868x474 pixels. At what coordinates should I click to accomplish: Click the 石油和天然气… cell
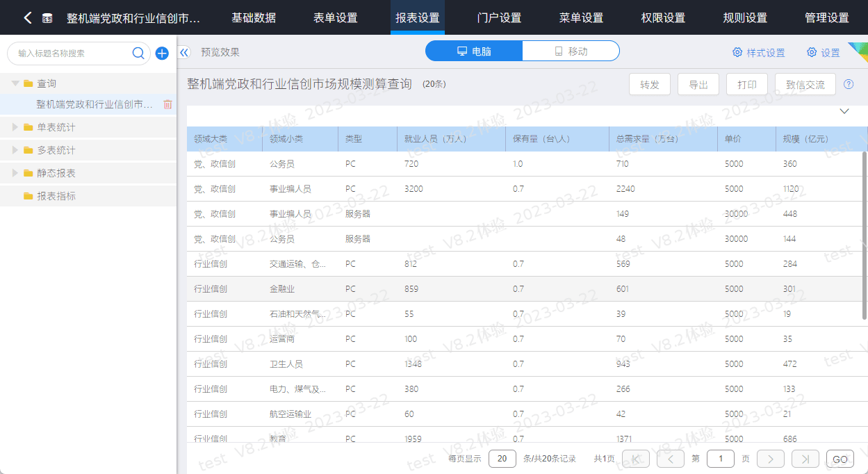click(298, 314)
